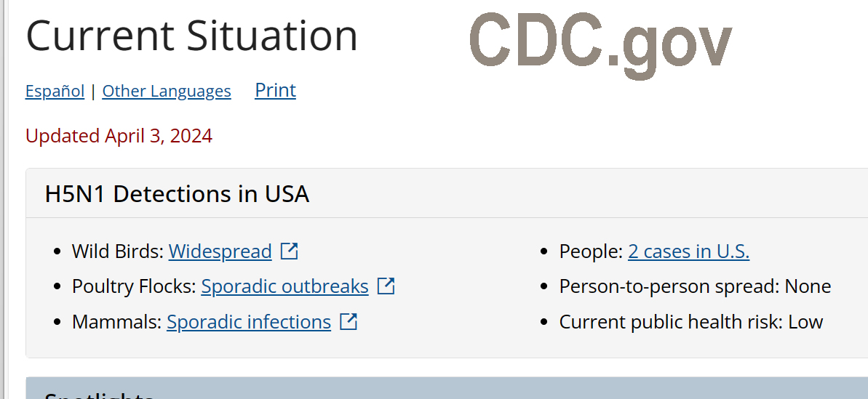This screenshot has width=868, height=399.
Task: Open the Sporadic outbreaks link
Action: click(x=284, y=286)
